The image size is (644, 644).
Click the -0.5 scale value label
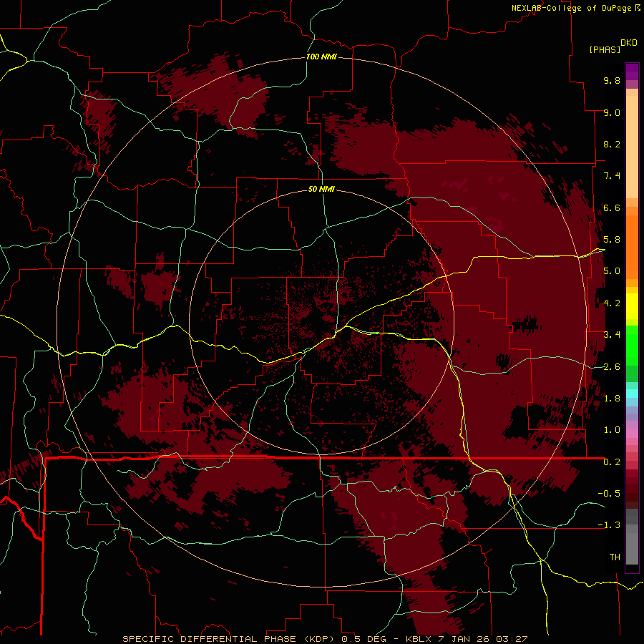pos(609,494)
